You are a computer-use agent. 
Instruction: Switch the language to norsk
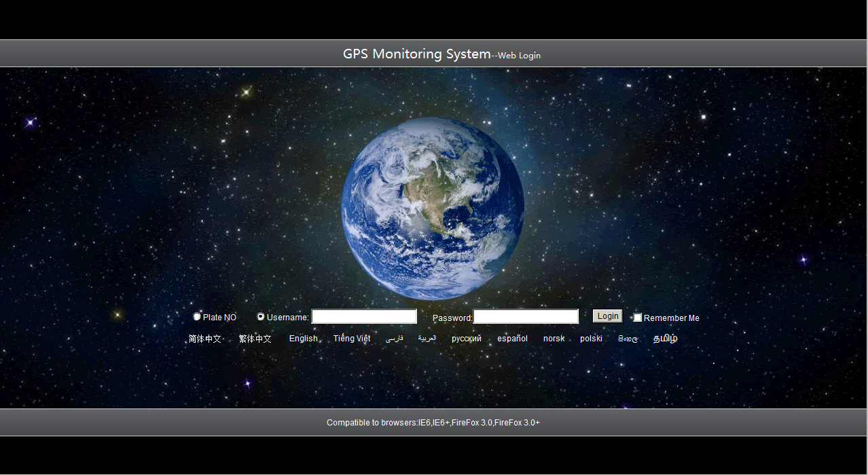(554, 338)
